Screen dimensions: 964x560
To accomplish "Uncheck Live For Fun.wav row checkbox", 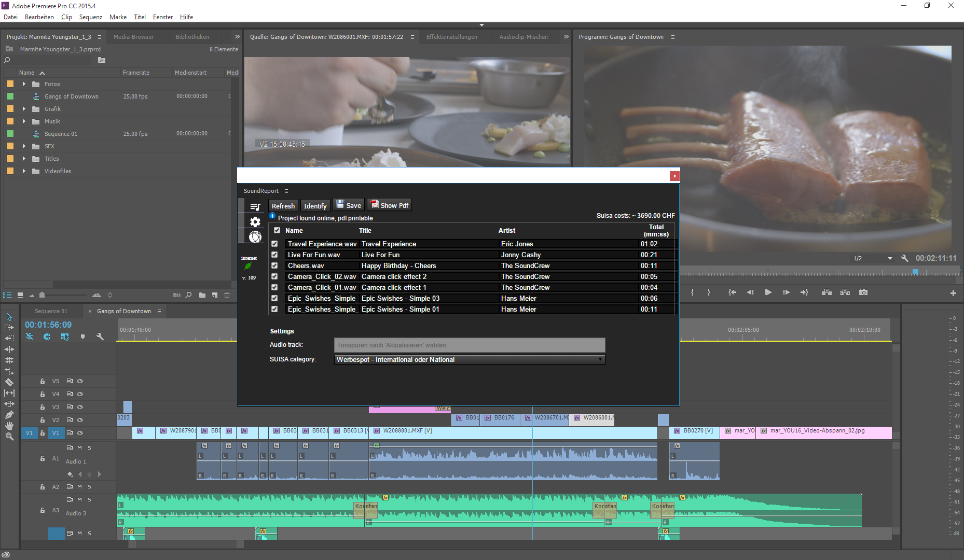I will 274,255.
